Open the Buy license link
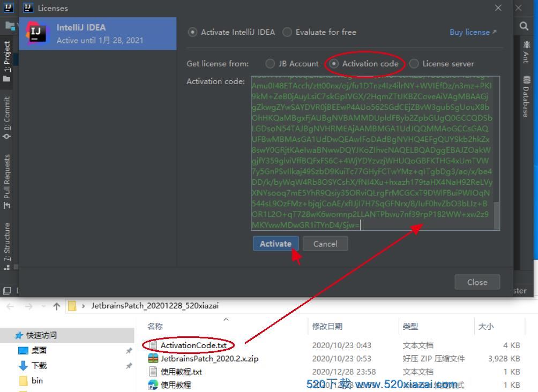538x392 pixels. pos(473,32)
